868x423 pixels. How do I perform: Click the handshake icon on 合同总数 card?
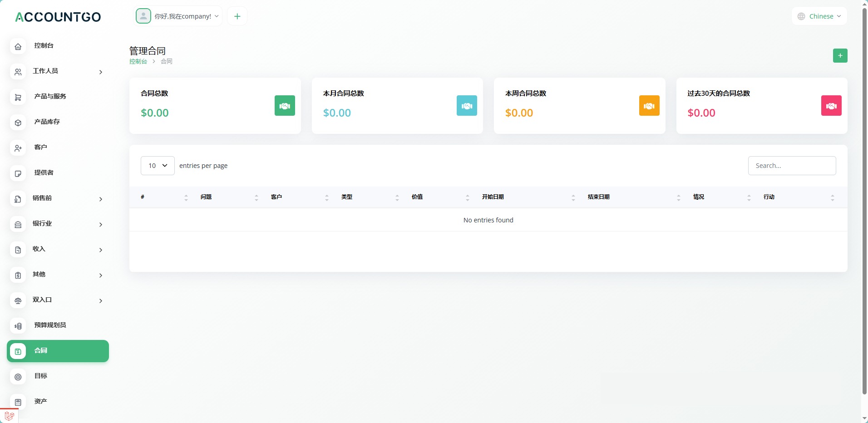(x=284, y=106)
